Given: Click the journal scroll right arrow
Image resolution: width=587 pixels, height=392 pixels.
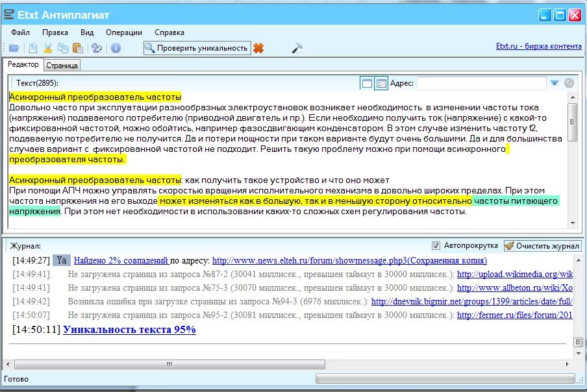Looking at the screenshot, I should coord(567,364).
